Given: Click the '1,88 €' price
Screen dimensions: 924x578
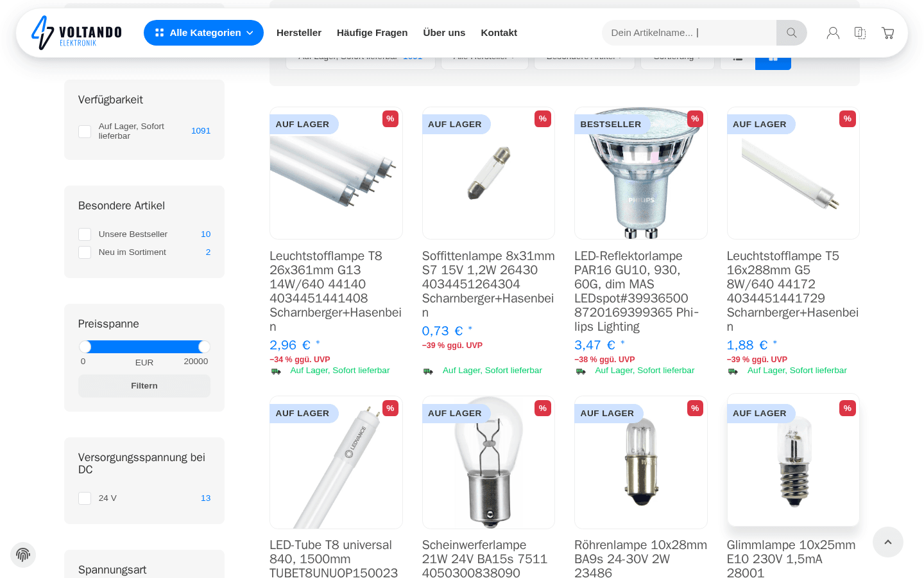Looking at the screenshot, I should click(747, 345).
